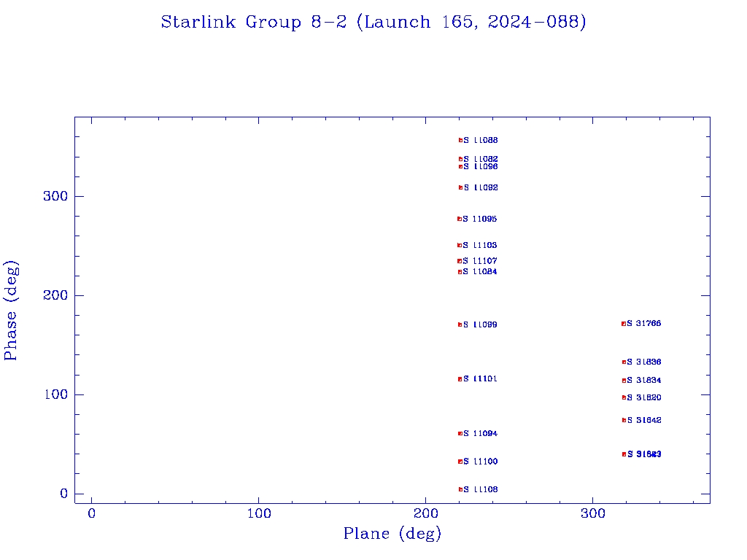This screenshot has width=747, height=560.
Task: Click the red marker beside S 11100
Action: coord(460,462)
